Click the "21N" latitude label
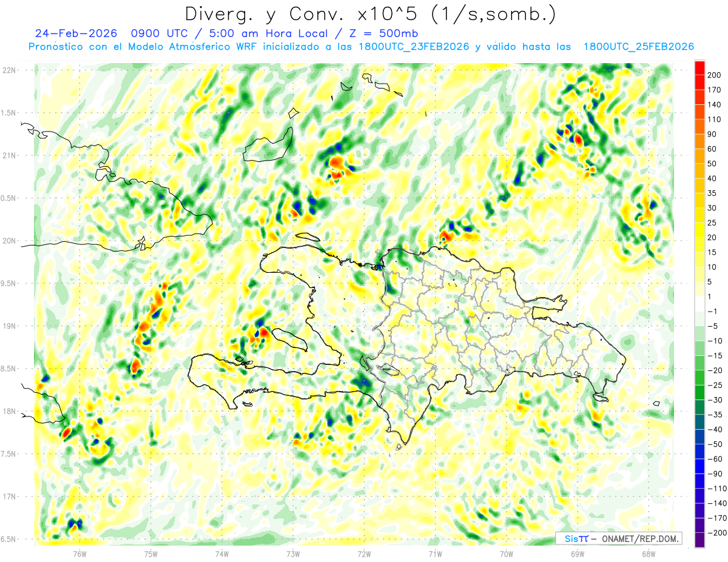728x562 pixels. [x=9, y=156]
